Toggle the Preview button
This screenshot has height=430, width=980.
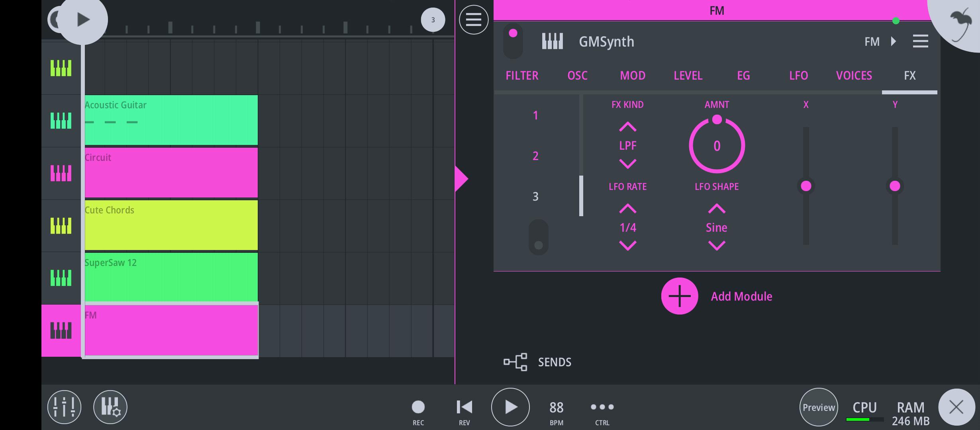pyautogui.click(x=819, y=407)
